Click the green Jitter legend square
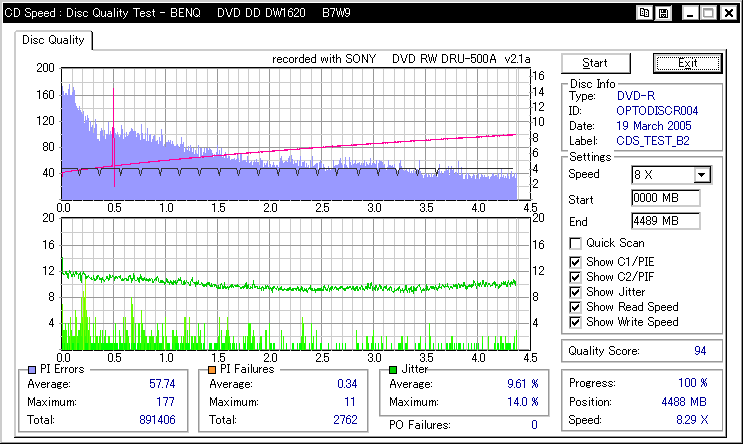 point(393,370)
